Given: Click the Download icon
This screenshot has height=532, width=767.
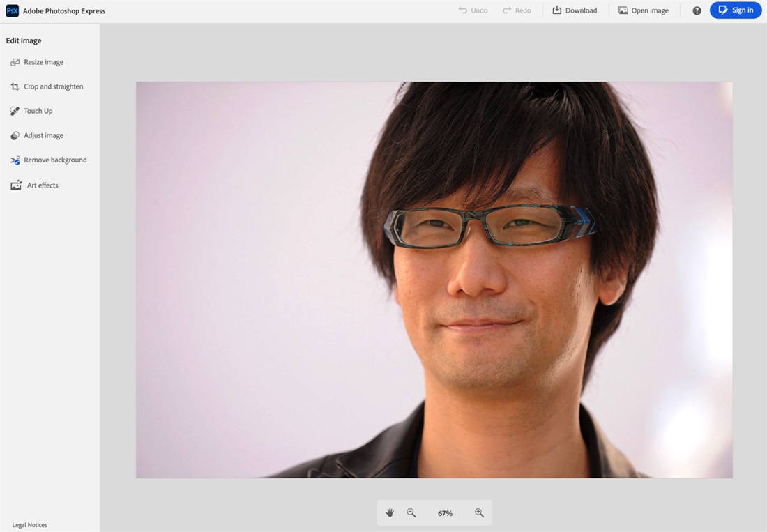Looking at the screenshot, I should (x=575, y=10).
